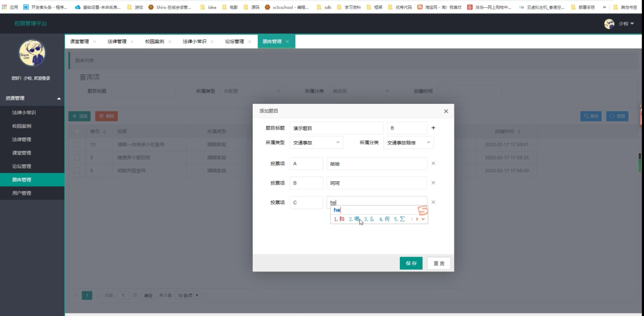Open the query 所属类型 dropdown 未配置

click(252, 91)
